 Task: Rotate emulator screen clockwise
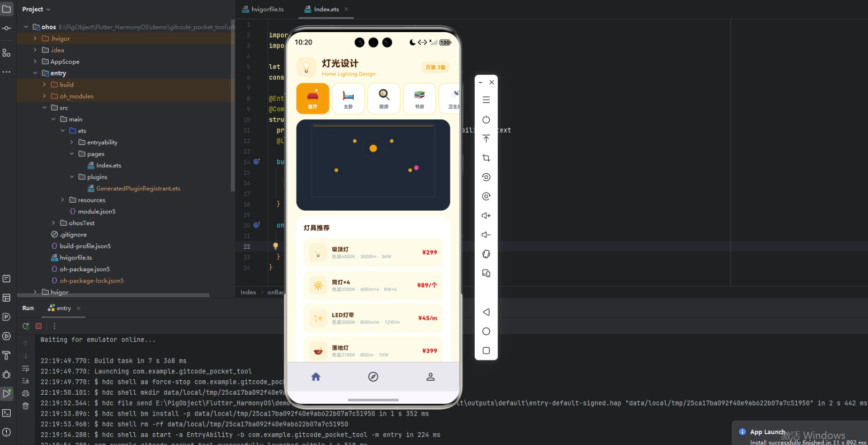486,196
